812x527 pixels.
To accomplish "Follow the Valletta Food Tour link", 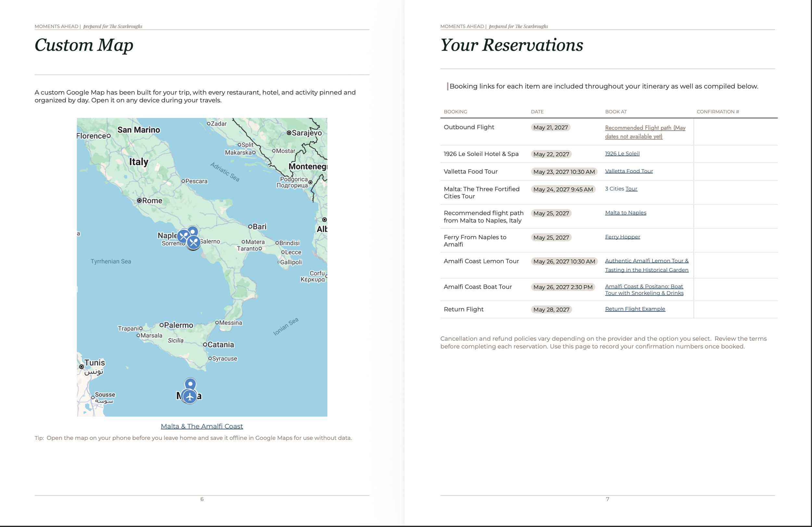I will (629, 171).
